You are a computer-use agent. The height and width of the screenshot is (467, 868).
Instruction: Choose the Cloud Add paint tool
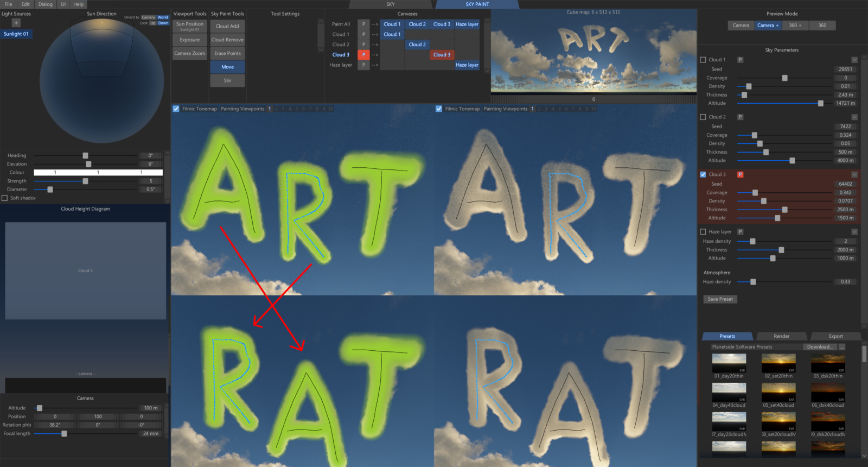pos(227,26)
